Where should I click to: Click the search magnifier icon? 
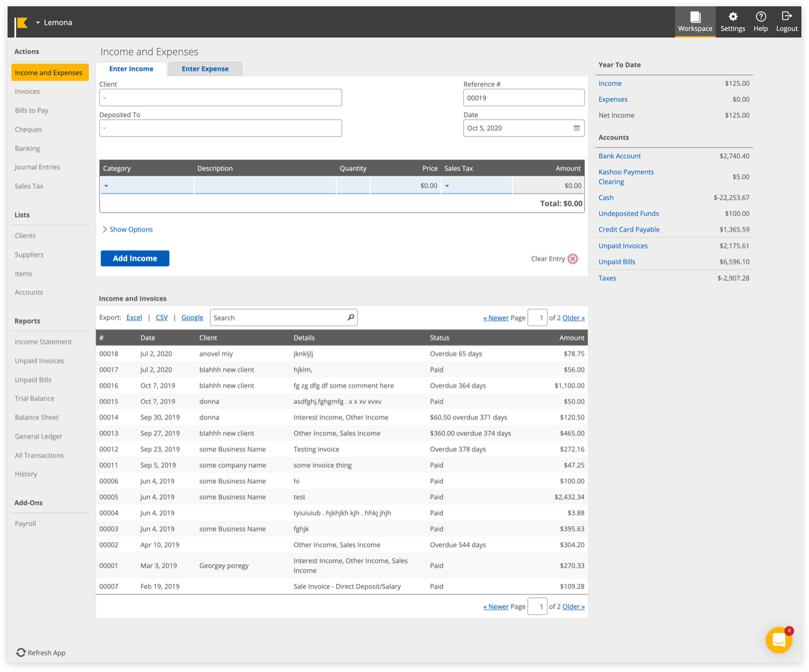tap(351, 318)
